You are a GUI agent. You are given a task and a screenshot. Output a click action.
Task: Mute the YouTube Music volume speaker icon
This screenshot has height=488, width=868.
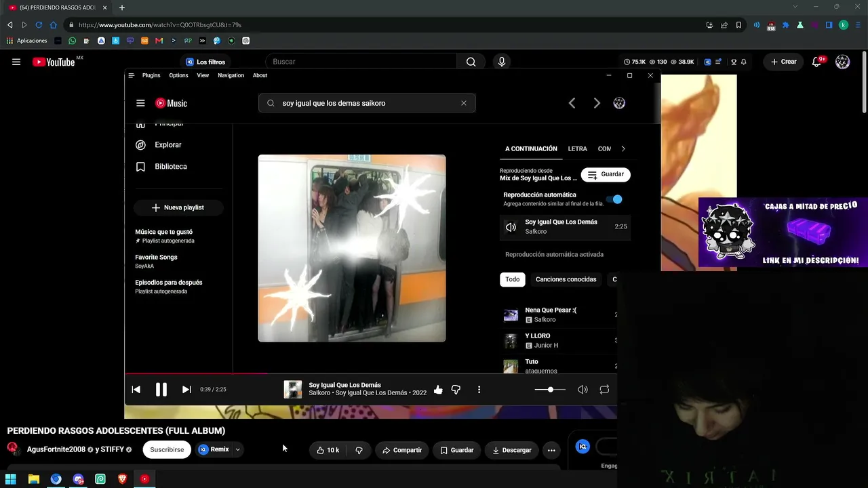click(x=583, y=390)
